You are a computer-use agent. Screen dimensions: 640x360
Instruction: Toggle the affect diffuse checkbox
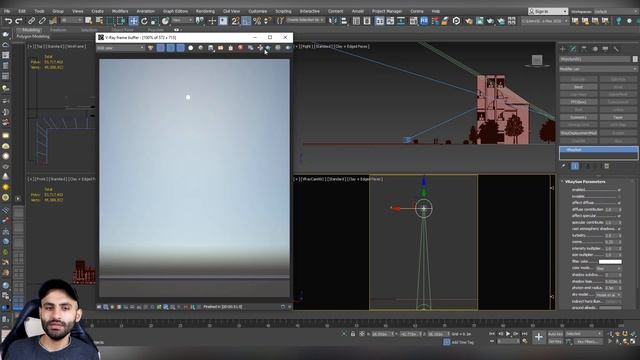pyautogui.click(x=619, y=203)
